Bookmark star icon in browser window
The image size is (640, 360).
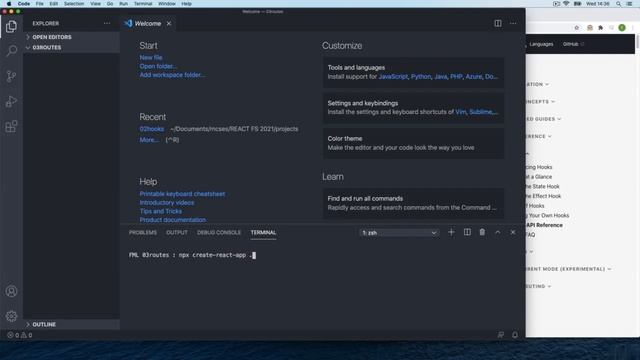577,28
